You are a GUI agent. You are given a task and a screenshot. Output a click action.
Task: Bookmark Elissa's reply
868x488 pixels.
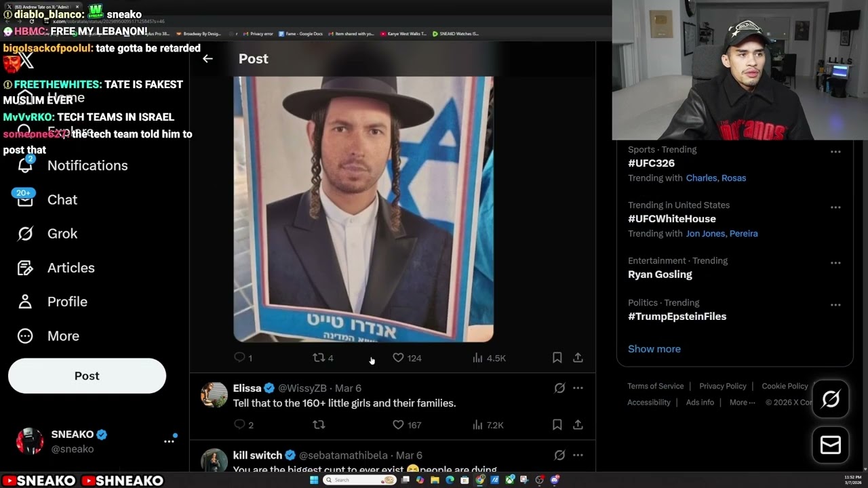[x=557, y=424]
